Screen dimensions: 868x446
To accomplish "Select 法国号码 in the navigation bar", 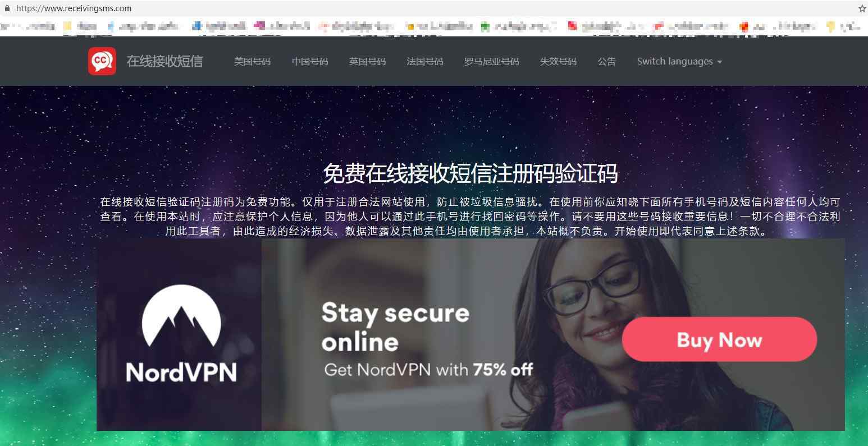I will point(425,62).
